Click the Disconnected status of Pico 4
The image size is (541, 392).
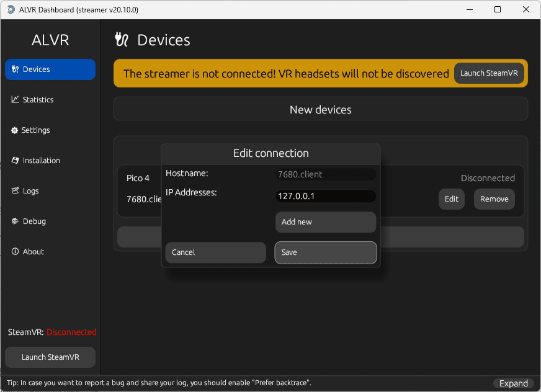click(488, 178)
